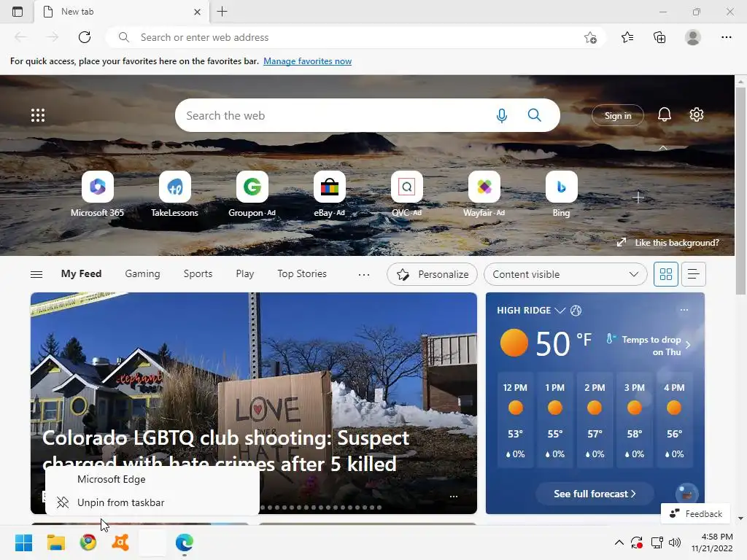The image size is (747, 560).
Task: Click Like this background? link
Action: (668, 243)
